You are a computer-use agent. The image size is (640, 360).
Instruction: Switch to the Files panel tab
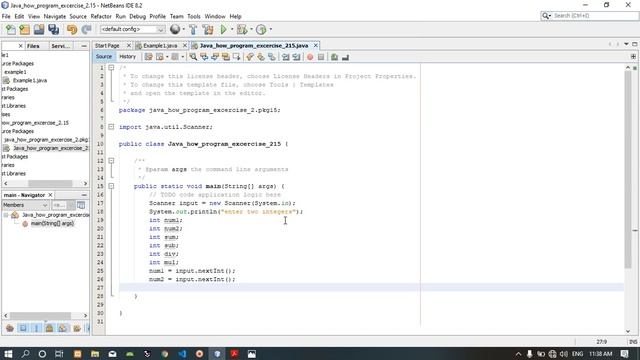pyautogui.click(x=33, y=46)
